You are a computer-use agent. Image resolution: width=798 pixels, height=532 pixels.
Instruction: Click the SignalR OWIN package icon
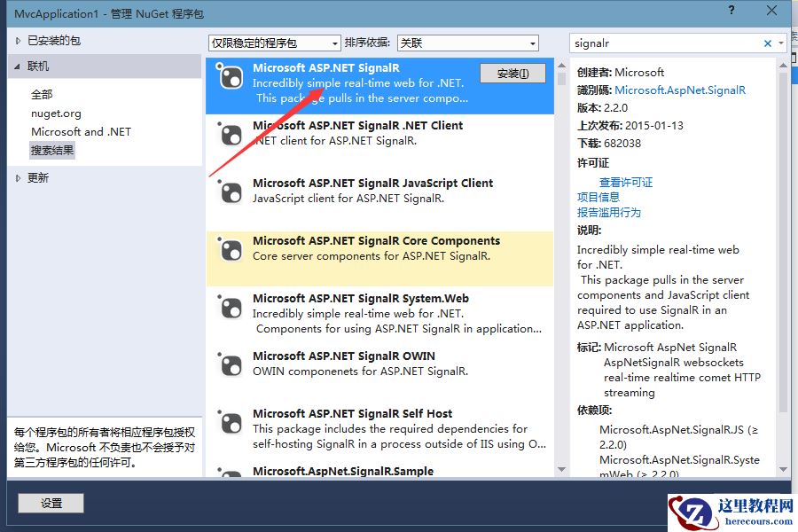pos(230,366)
